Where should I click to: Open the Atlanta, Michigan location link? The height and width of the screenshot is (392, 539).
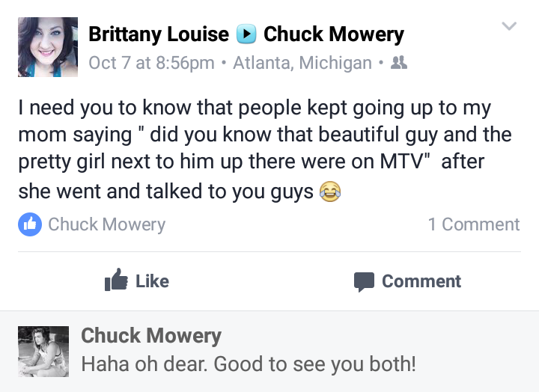(302, 63)
